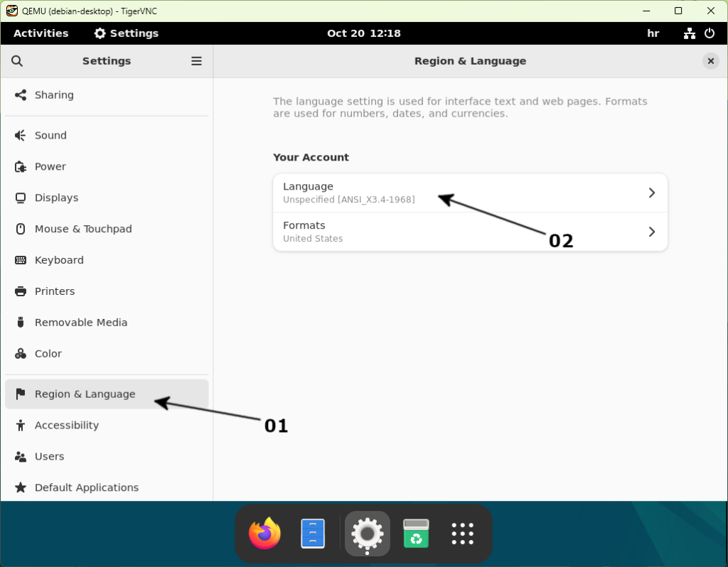
Task: Click the Power battery icon
Action: coord(21,167)
